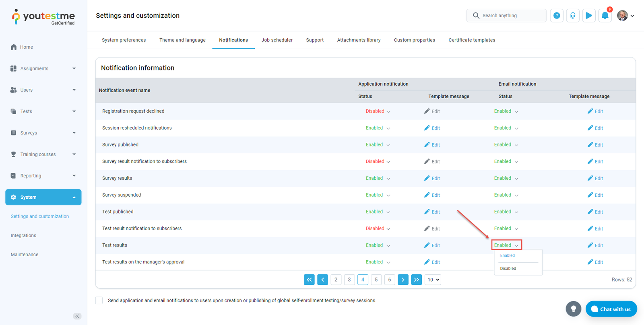
Task: Edit email template for Test published
Action: pyautogui.click(x=595, y=212)
